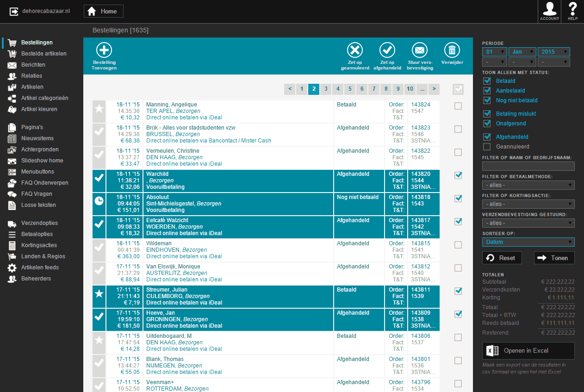Go to page 3 of orders

(x=326, y=89)
